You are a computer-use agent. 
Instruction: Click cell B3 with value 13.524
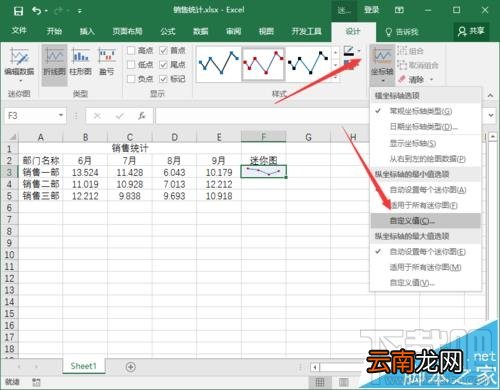click(x=85, y=172)
